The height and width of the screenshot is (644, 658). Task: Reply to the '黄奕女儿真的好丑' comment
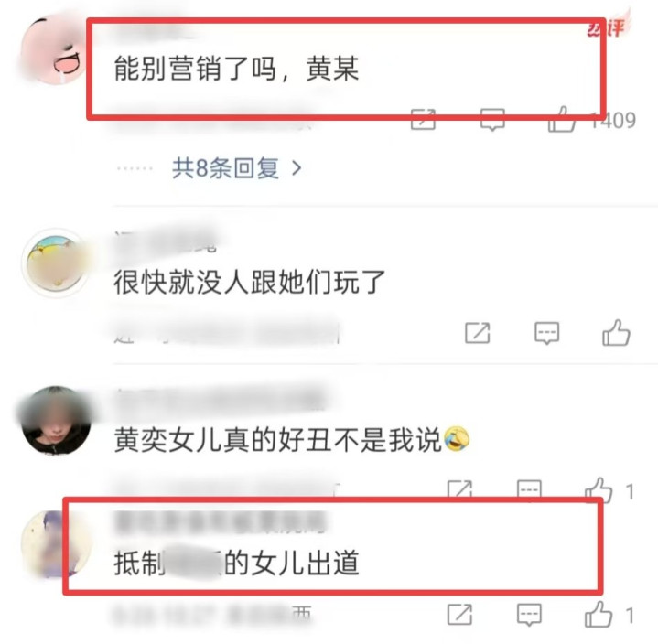coord(529,491)
